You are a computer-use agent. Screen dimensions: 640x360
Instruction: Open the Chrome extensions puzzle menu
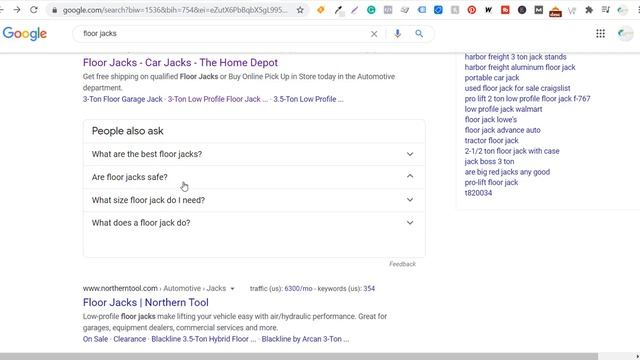click(589, 10)
